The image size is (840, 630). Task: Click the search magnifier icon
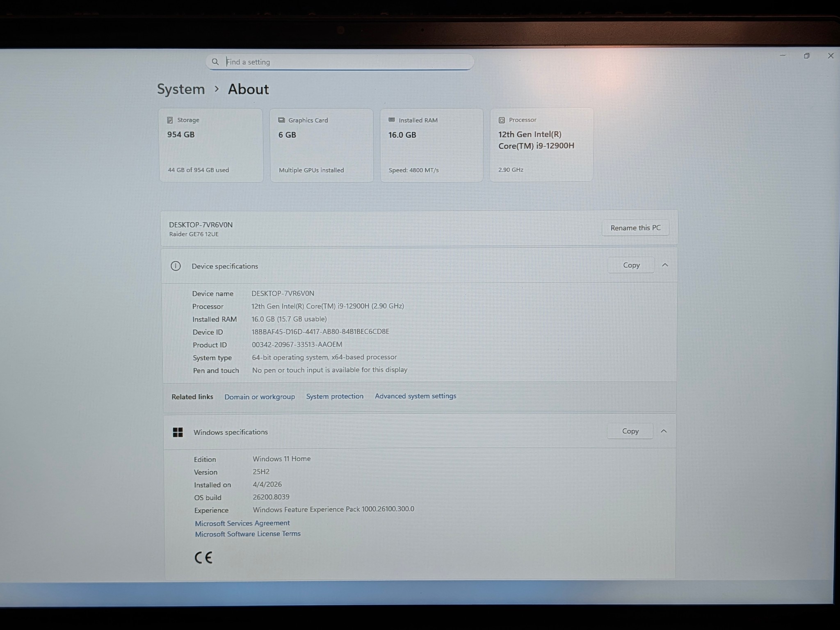click(x=215, y=62)
